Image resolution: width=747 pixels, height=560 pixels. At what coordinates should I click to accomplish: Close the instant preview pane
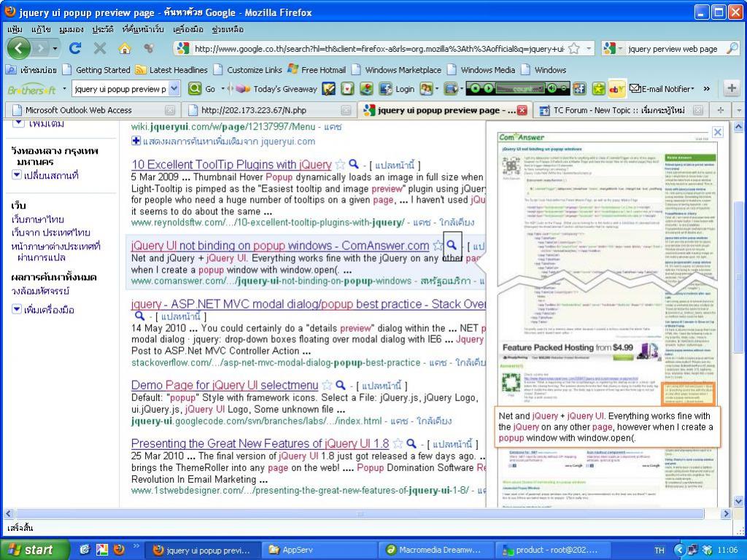point(718,132)
